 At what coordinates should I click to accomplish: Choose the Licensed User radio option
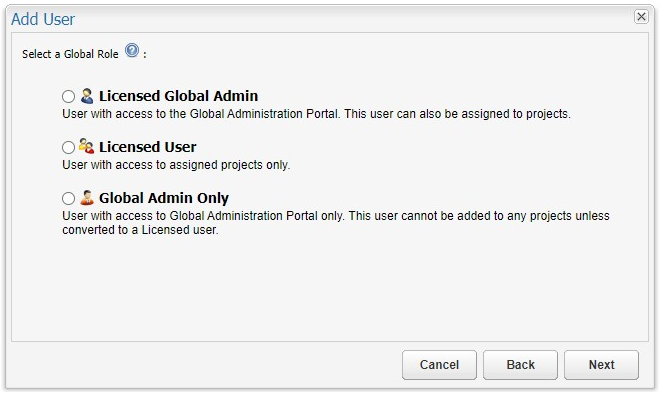pyautogui.click(x=68, y=147)
